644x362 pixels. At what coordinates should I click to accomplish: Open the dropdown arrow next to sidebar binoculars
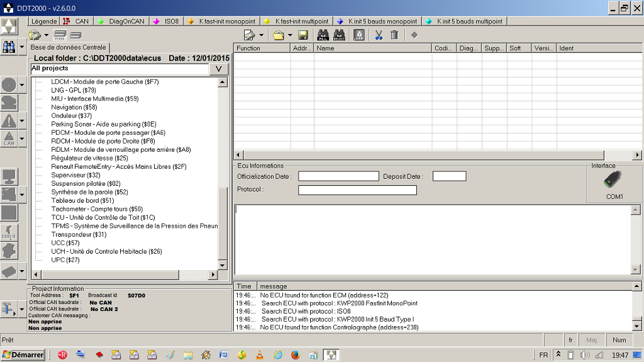(22, 47)
